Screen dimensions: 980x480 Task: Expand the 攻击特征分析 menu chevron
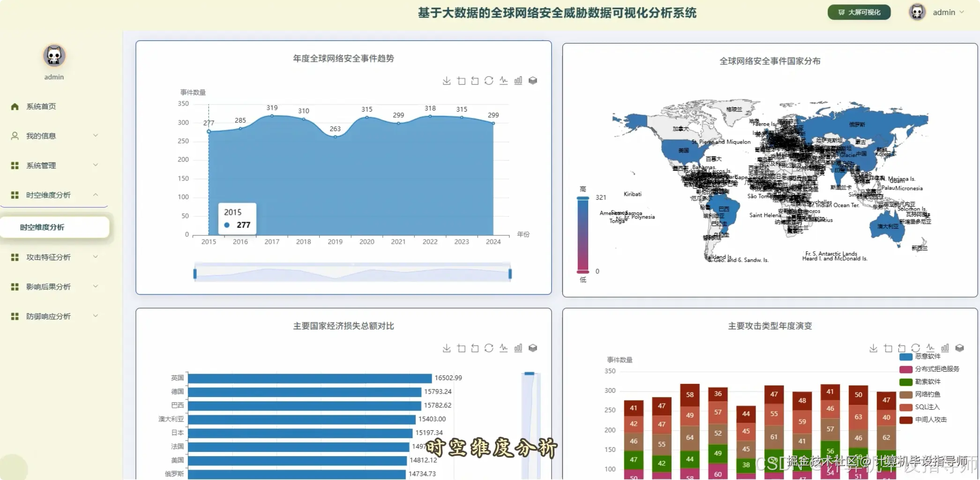[x=96, y=257]
